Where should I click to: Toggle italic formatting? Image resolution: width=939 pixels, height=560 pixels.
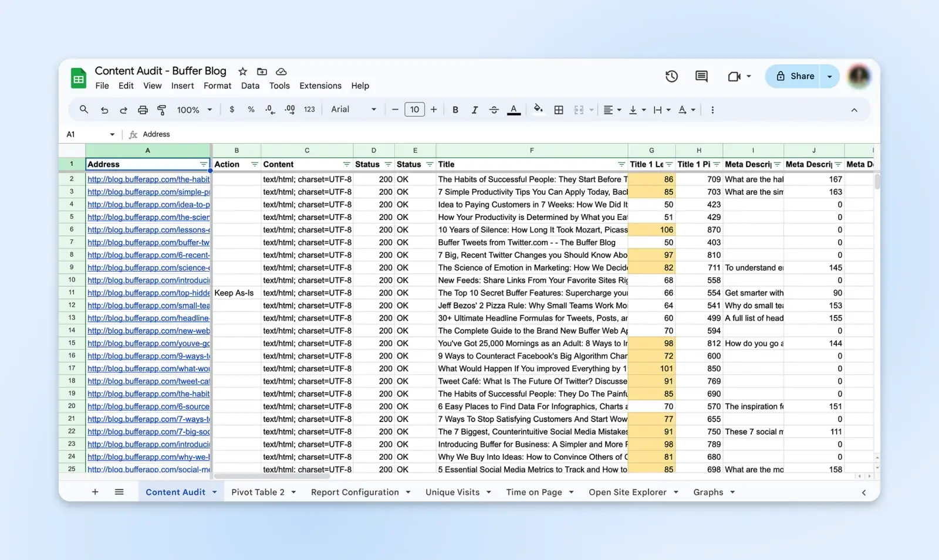474,110
